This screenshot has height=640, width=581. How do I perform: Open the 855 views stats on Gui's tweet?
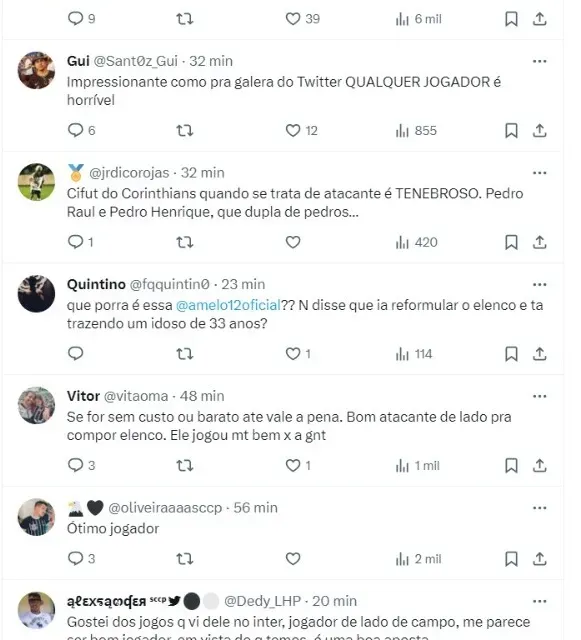416,131
